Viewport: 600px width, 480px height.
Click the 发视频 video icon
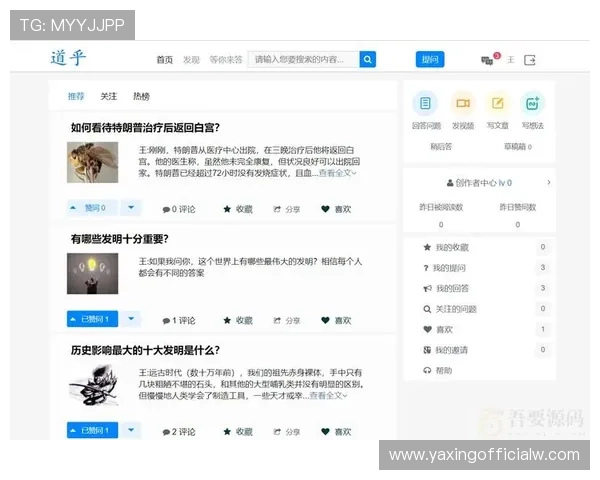tap(463, 103)
